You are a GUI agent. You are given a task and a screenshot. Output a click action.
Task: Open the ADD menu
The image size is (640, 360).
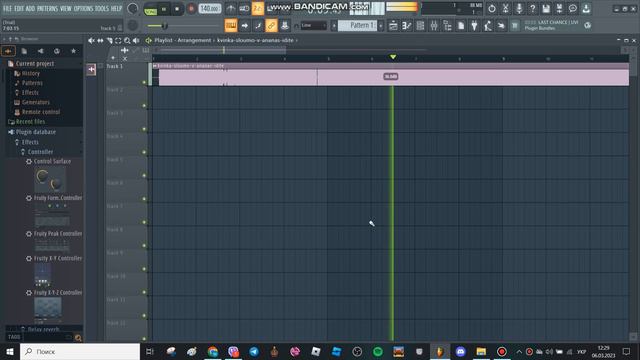click(x=31, y=8)
